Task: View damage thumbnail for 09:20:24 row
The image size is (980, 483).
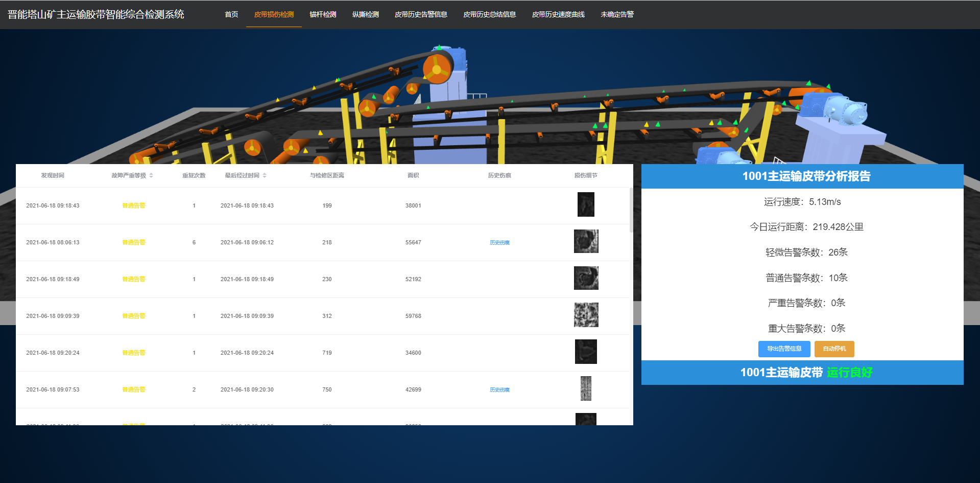Action: (586, 352)
